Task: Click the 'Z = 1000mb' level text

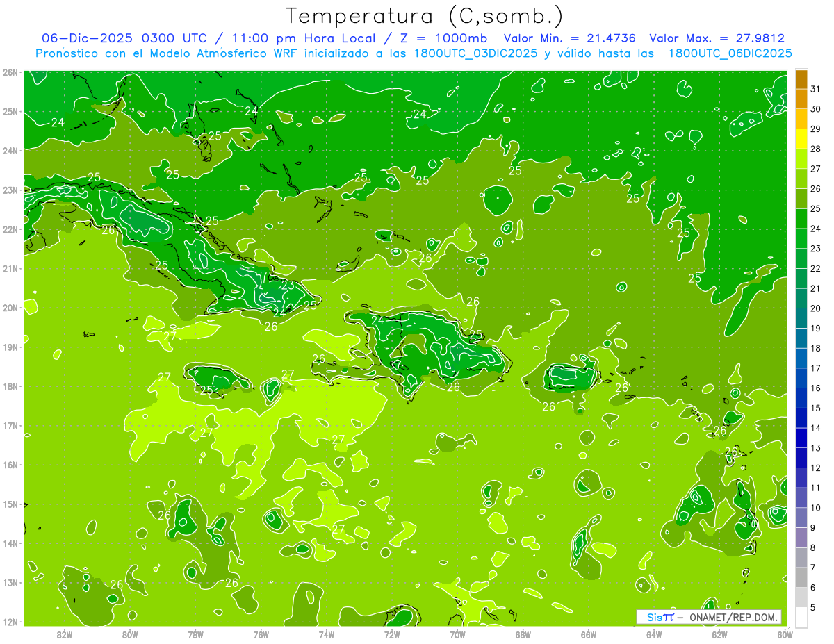Action: pyautogui.click(x=443, y=38)
